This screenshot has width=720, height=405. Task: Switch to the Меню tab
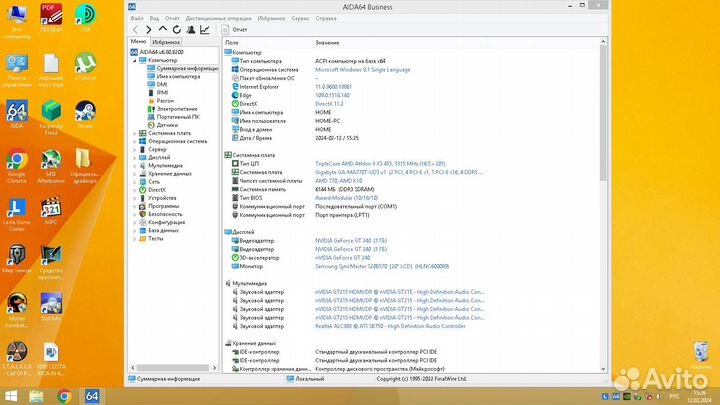pos(138,41)
